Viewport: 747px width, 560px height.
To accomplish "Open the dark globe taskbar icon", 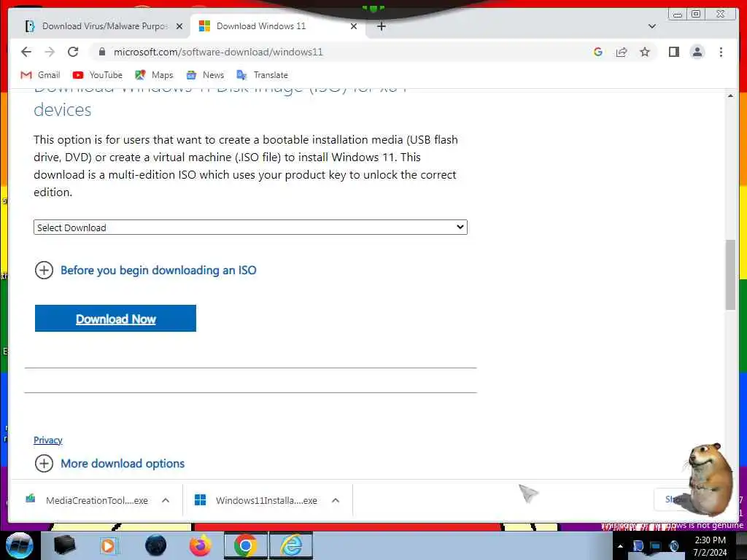I will tap(155, 545).
